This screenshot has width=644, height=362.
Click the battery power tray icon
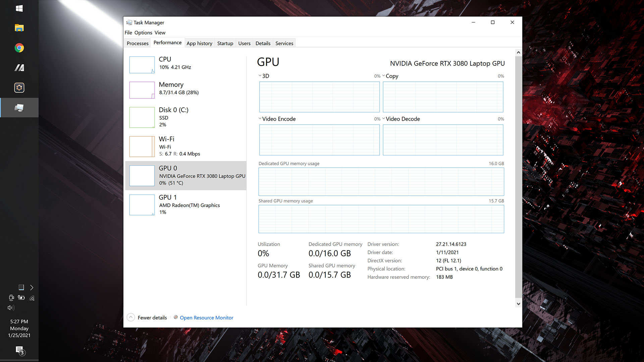(x=21, y=298)
